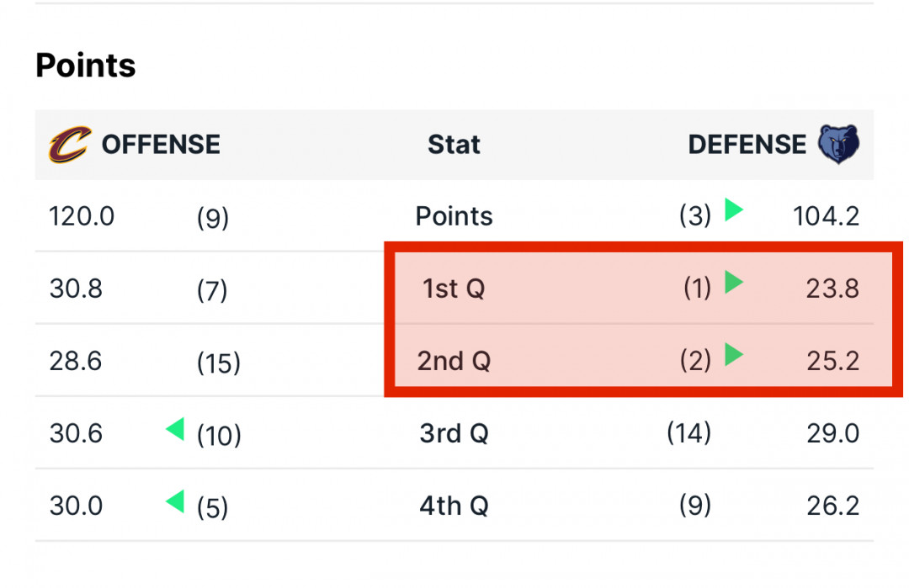This screenshot has height=588, width=909.
Task: Select the 1st Q stat label
Action: [454, 289]
